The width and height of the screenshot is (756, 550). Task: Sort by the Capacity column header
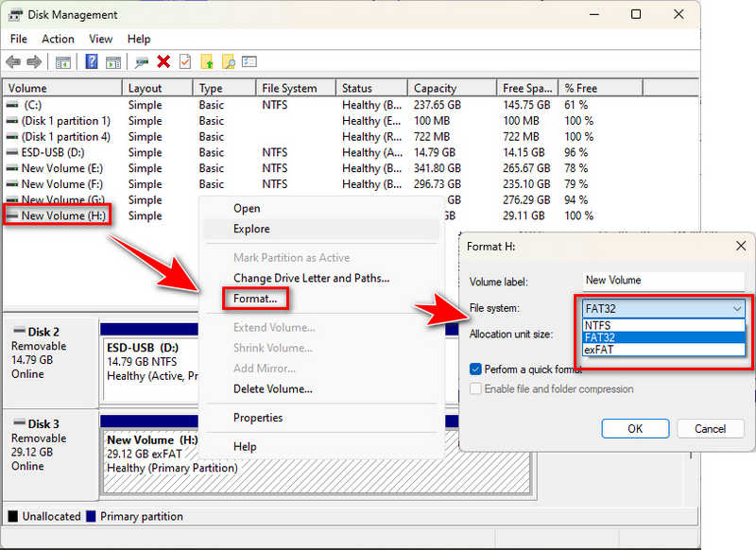point(453,88)
